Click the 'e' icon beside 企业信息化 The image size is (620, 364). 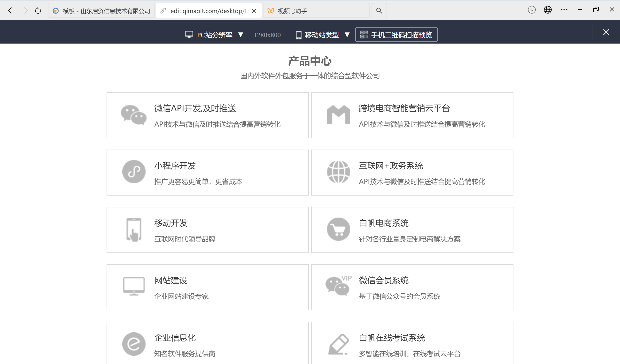[x=134, y=344]
